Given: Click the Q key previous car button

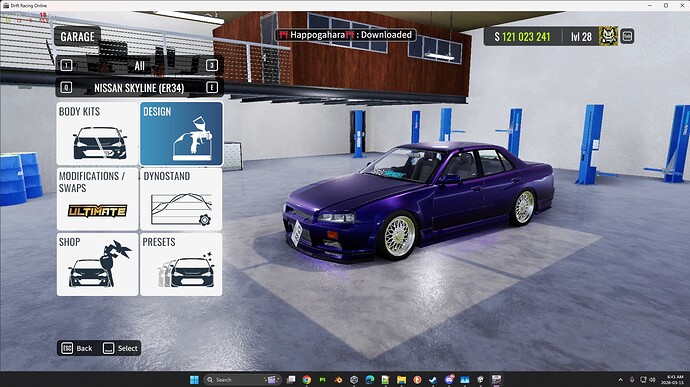Looking at the screenshot, I should [66, 88].
